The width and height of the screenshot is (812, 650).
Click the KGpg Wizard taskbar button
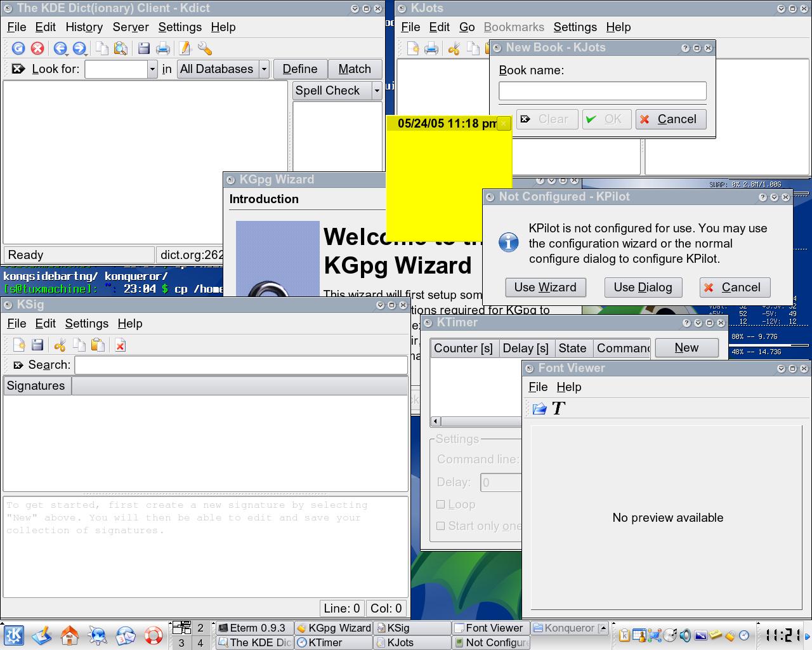[x=333, y=628]
